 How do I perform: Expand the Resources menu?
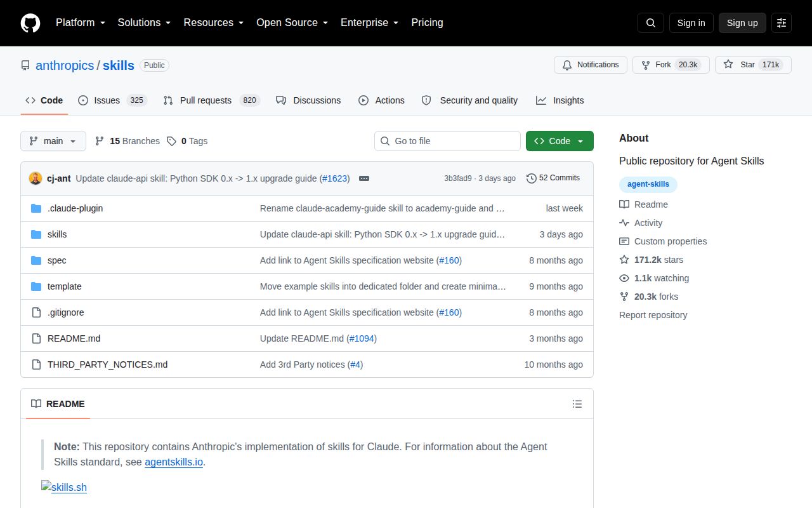click(214, 23)
